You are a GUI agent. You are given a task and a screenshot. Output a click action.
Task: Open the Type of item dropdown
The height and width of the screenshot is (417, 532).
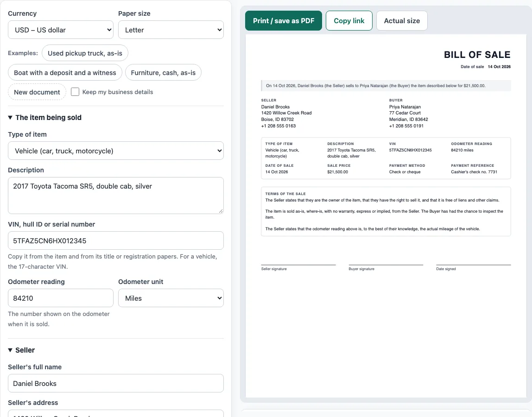116,151
